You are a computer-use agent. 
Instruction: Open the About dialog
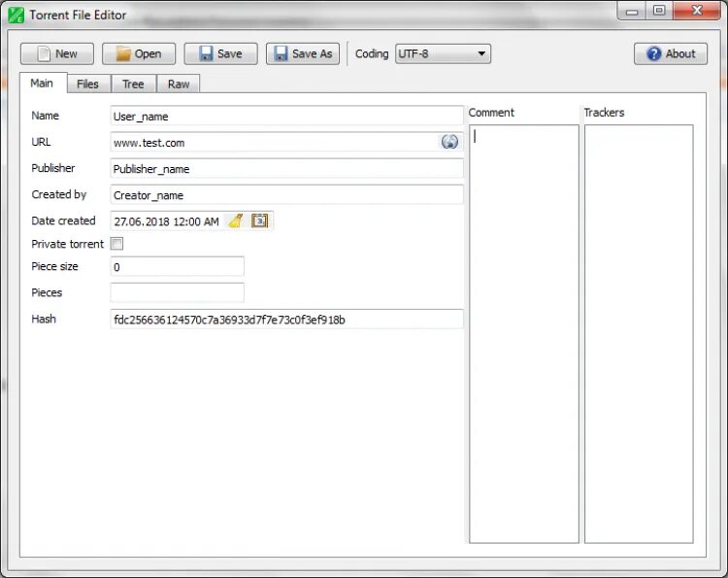click(x=671, y=53)
